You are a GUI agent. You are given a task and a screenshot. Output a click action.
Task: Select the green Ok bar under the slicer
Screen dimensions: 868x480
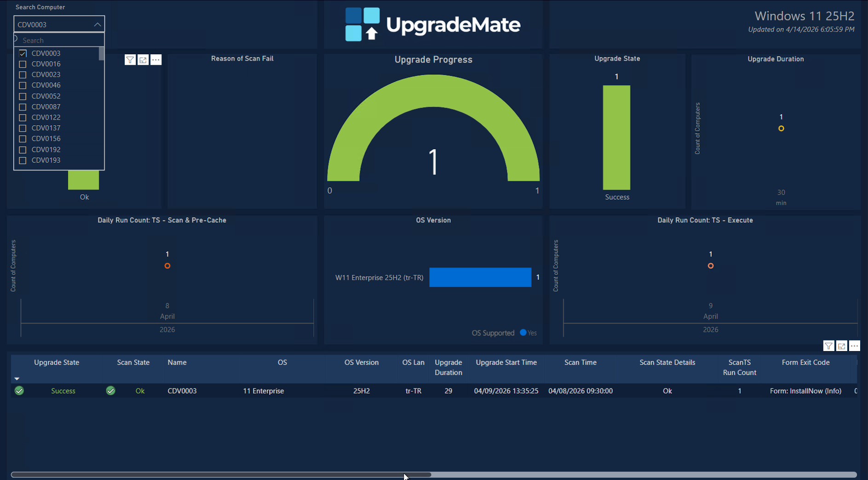tap(83, 180)
